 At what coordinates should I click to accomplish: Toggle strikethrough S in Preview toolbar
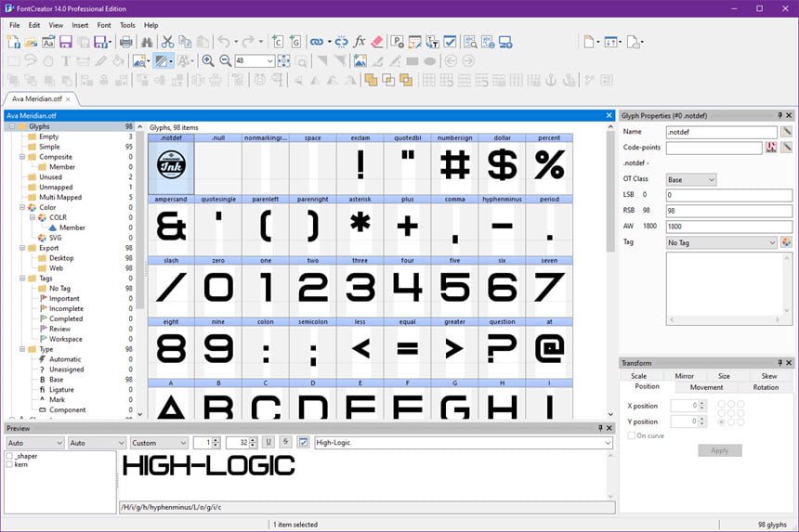coord(286,442)
